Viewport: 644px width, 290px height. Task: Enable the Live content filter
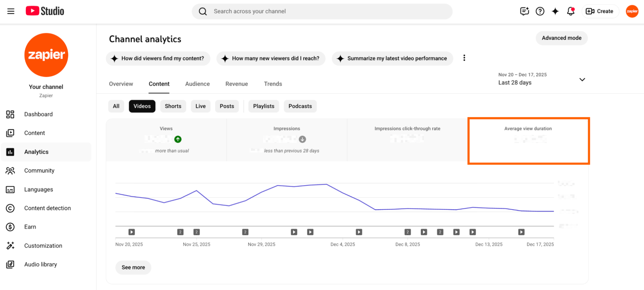(x=200, y=106)
